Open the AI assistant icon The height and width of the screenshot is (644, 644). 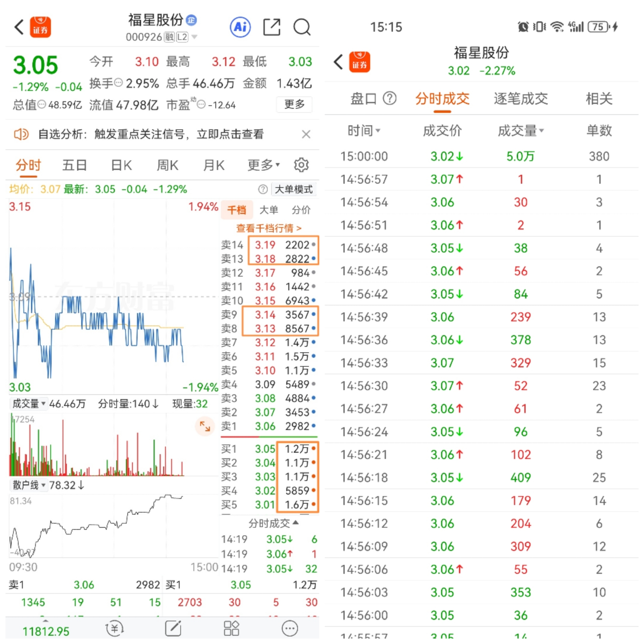(240, 27)
